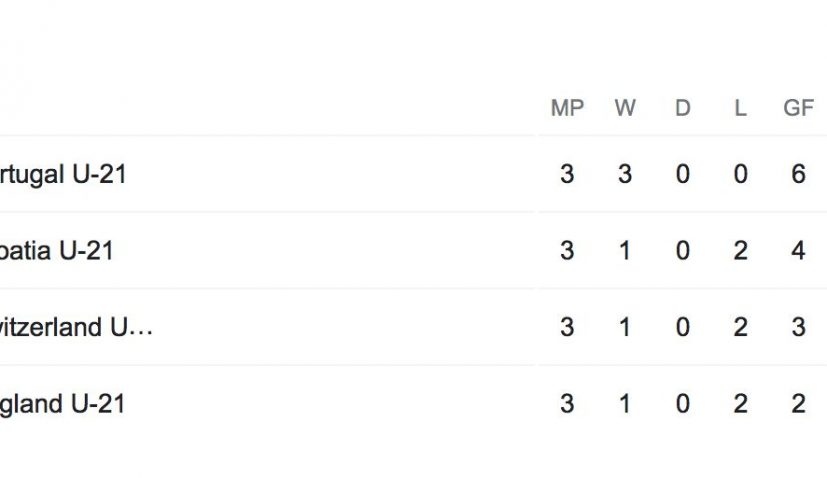
Task: Click the England U-21 team name
Action: 62,404
